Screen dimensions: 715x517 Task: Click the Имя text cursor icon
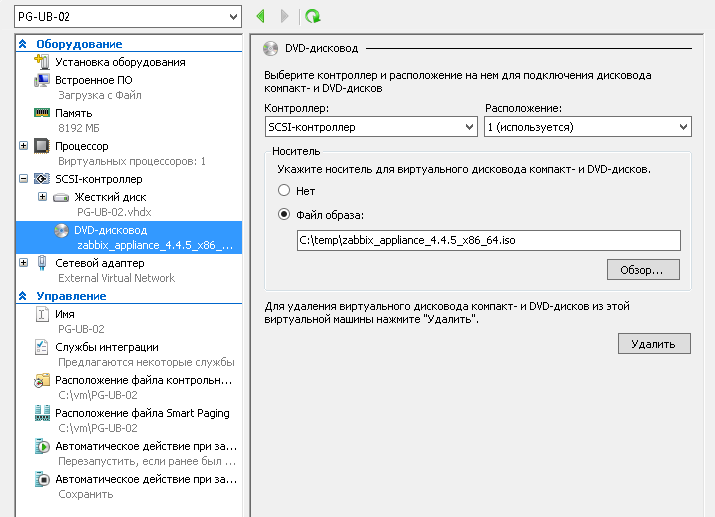tap(42, 314)
